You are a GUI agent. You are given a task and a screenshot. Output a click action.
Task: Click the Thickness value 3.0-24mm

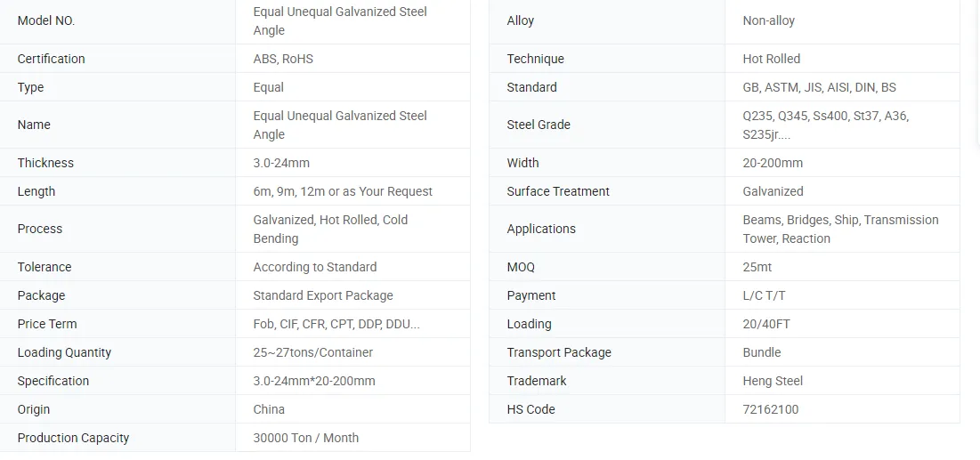coord(281,163)
